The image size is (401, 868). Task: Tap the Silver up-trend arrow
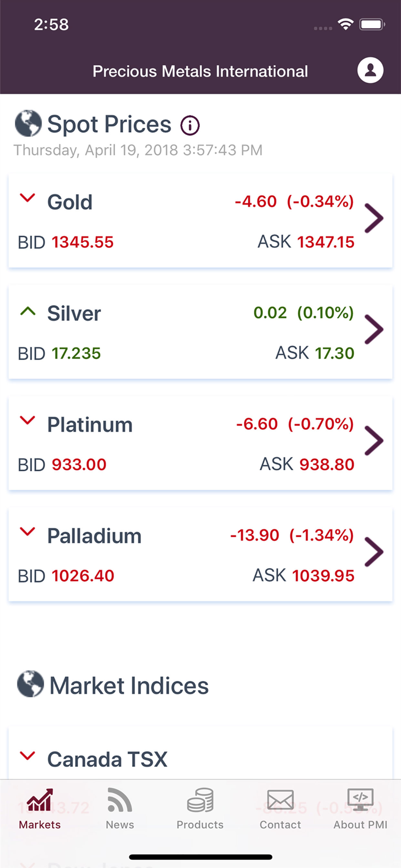pos(28,311)
